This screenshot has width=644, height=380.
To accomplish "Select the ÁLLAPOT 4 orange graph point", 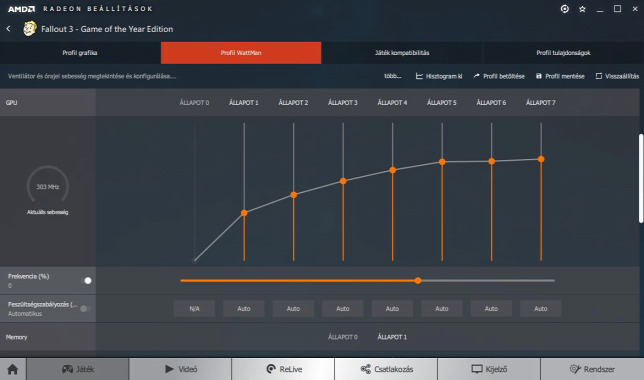I will pyautogui.click(x=393, y=170).
